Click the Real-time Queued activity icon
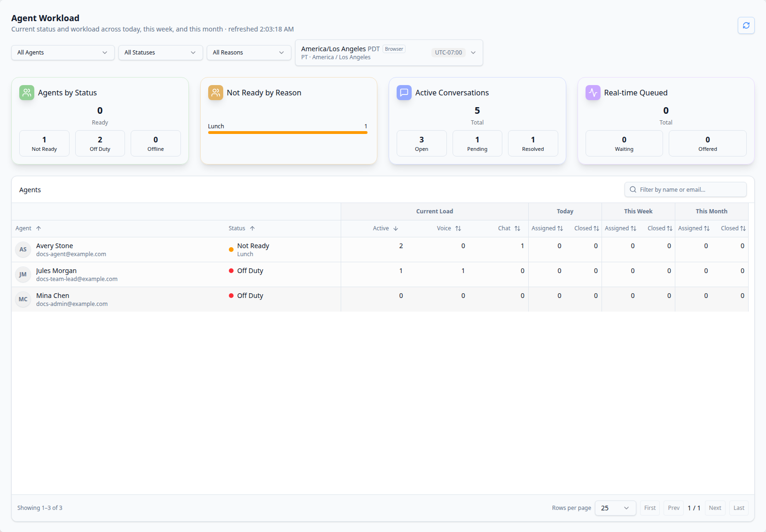 pos(593,93)
